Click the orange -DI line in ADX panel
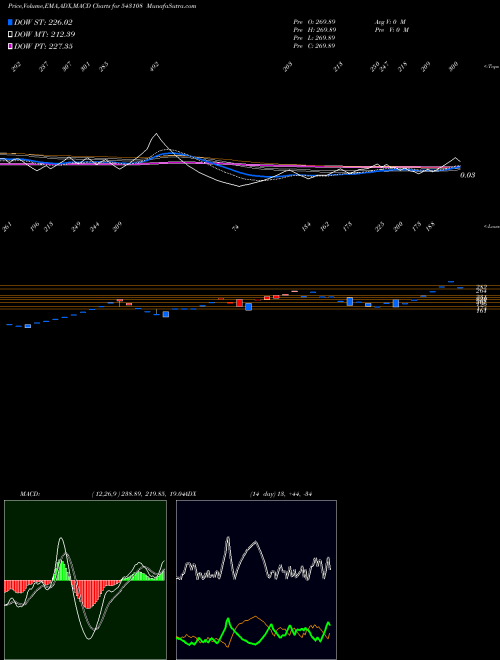 255,617
